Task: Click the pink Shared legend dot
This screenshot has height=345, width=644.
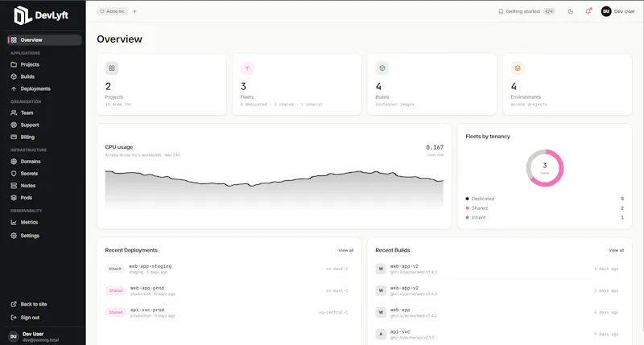Action: [x=467, y=208]
